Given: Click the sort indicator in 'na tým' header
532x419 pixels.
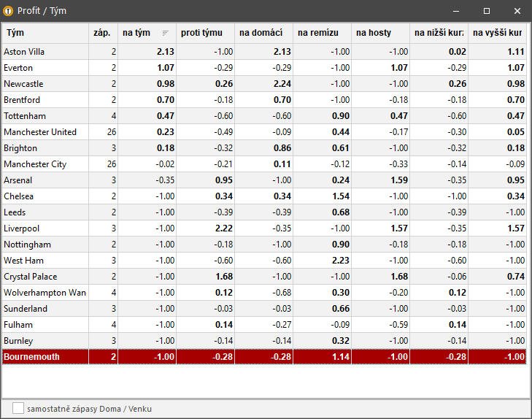Looking at the screenshot, I should (x=165, y=33).
